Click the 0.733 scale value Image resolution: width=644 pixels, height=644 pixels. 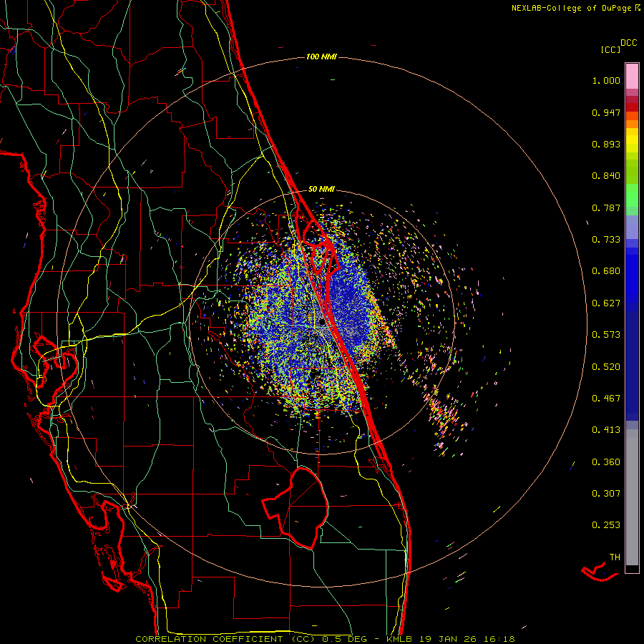point(606,240)
